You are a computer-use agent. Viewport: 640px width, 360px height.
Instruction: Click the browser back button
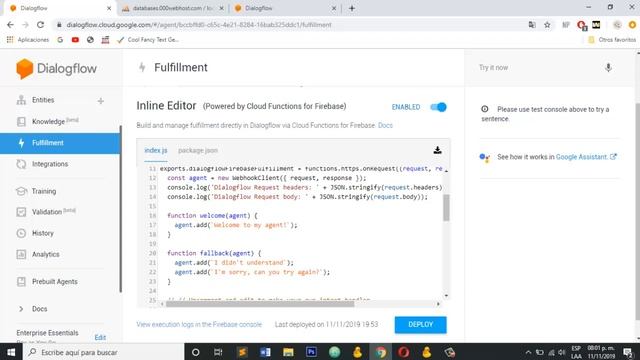point(10,25)
